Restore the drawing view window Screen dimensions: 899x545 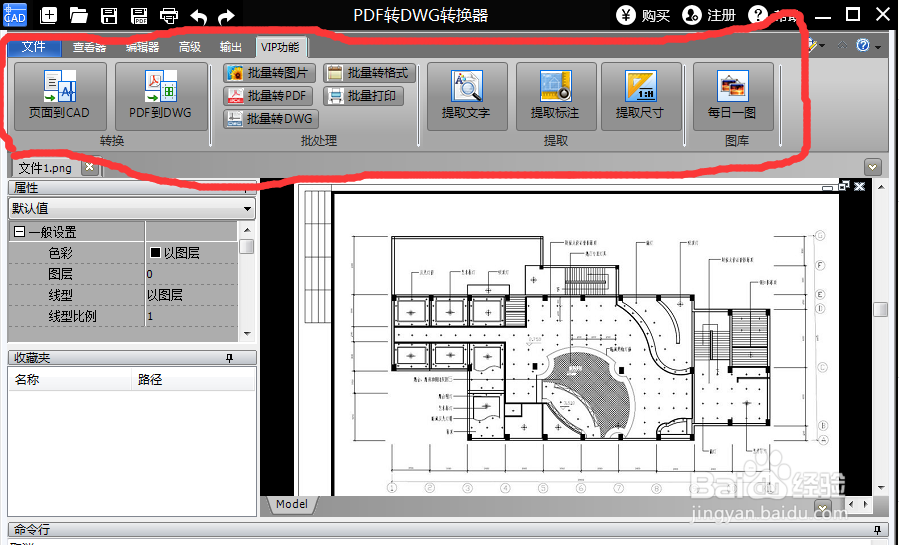tap(843, 186)
